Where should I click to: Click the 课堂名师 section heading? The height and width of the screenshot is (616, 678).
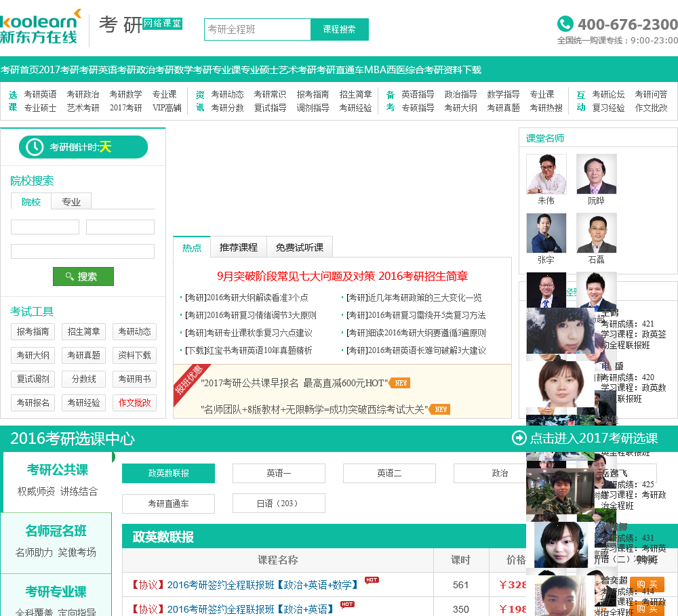(545, 138)
